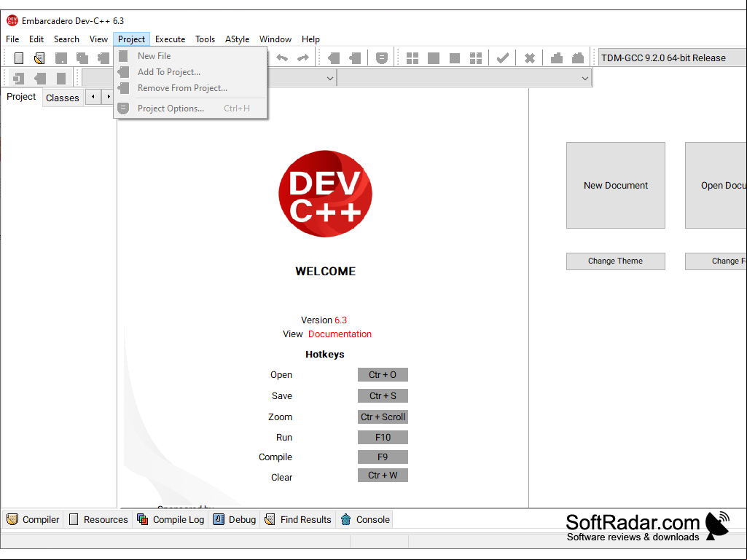Open the Search menu
This screenshot has width=747, height=560.
66,39
